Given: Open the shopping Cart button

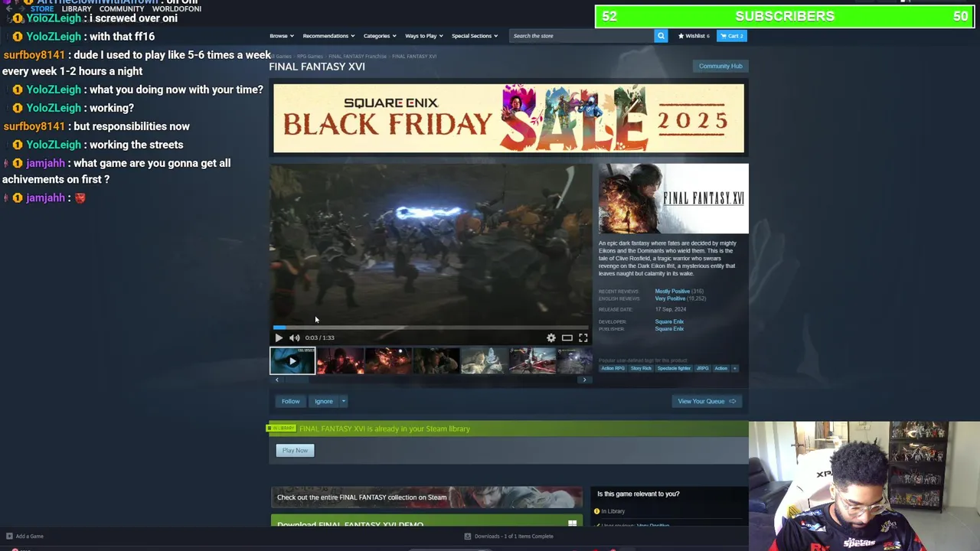Looking at the screenshot, I should 733,36.
